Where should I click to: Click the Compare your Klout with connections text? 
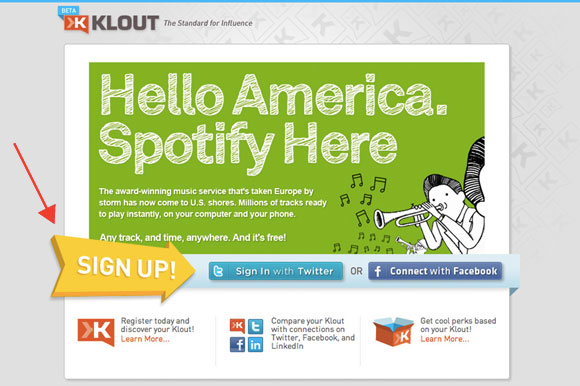point(313,333)
